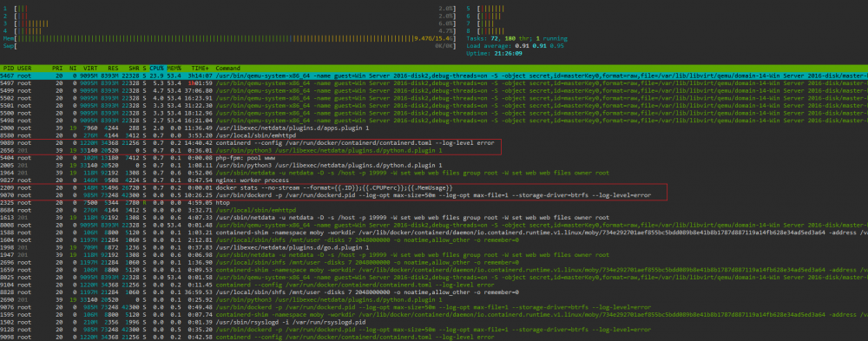Select python.d.plugin row PID 2656
Screen dimensions: 868x341
[x=434, y=150]
